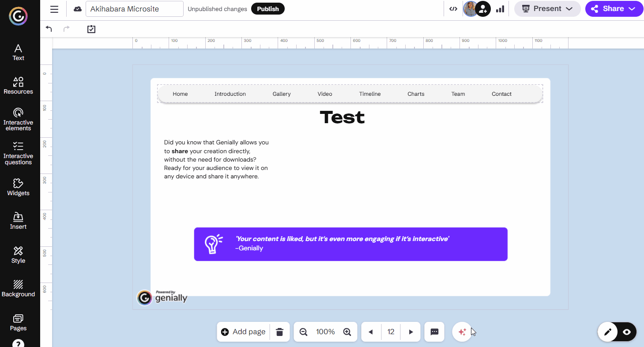Image resolution: width=644 pixels, height=347 pixels.
Task: Select the 'Did you know that Genially' paragraph
Action: point(216,159)
